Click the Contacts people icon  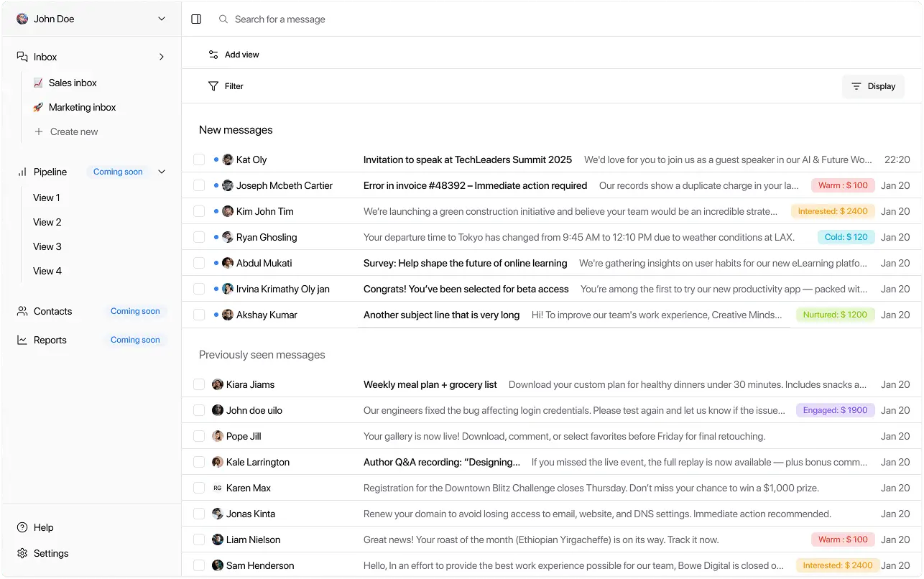(x=22, y=311)
